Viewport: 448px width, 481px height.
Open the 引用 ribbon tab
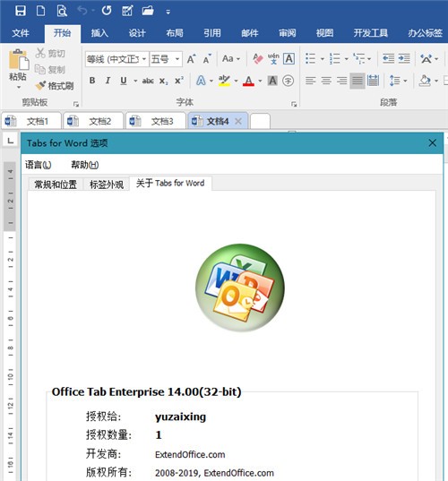(212, 33)
